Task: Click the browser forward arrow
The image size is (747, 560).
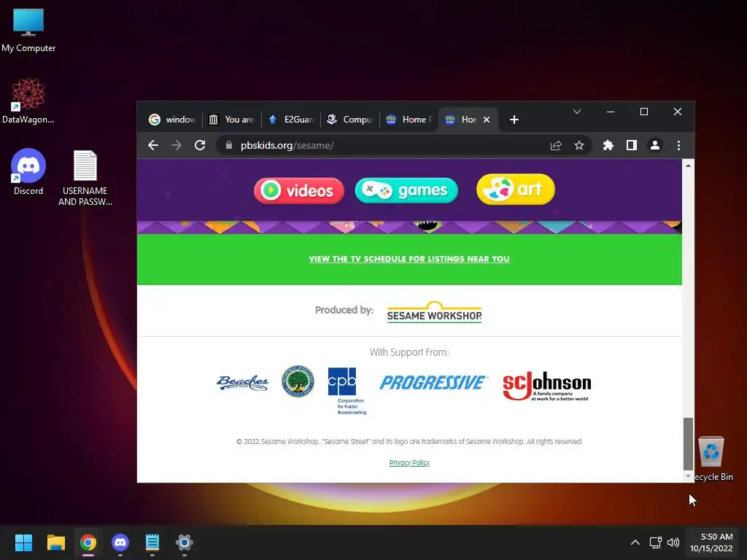Action: point(177,145)
